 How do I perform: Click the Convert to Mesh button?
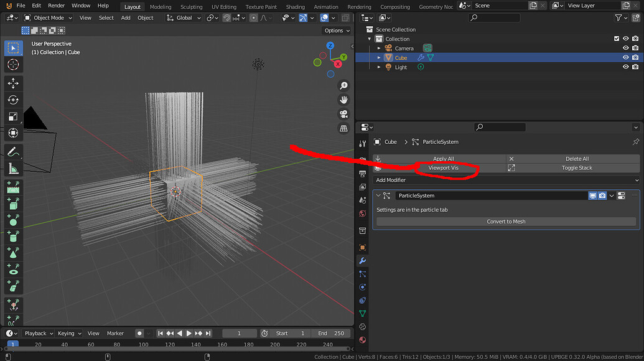pos(506,222)
